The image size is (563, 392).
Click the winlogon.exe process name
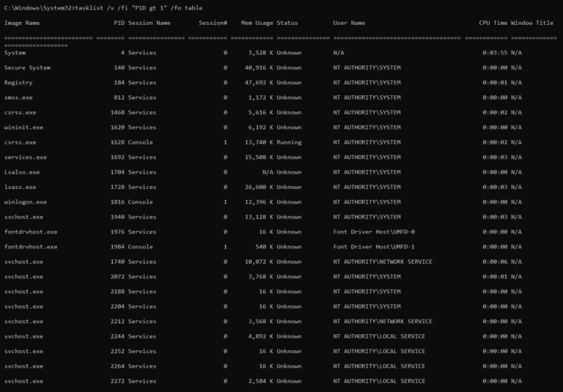tap(26, 201)
